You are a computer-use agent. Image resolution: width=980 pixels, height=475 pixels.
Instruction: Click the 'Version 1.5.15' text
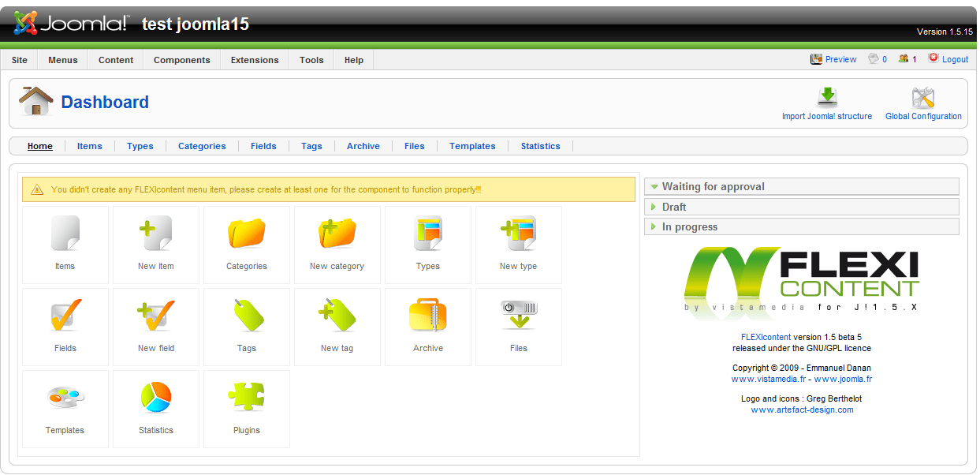point(944,32)
